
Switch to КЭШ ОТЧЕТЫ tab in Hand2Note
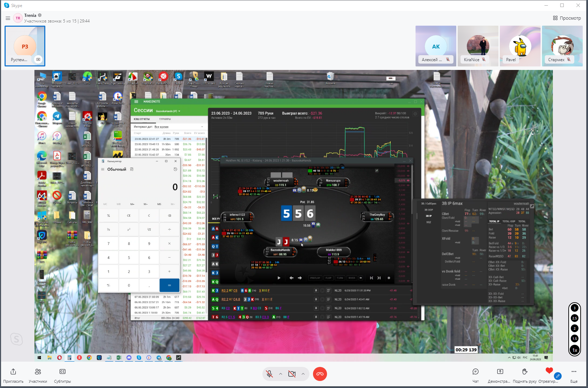[x=142, y=119]
